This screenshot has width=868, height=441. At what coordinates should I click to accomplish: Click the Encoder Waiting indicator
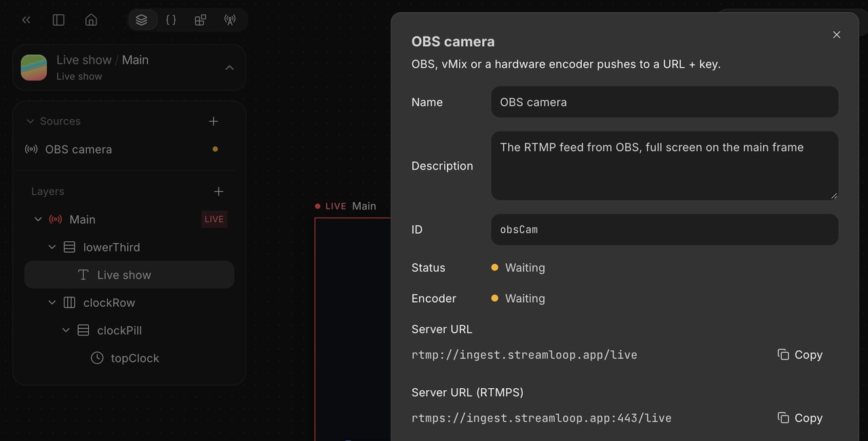[x=518, y=298]
